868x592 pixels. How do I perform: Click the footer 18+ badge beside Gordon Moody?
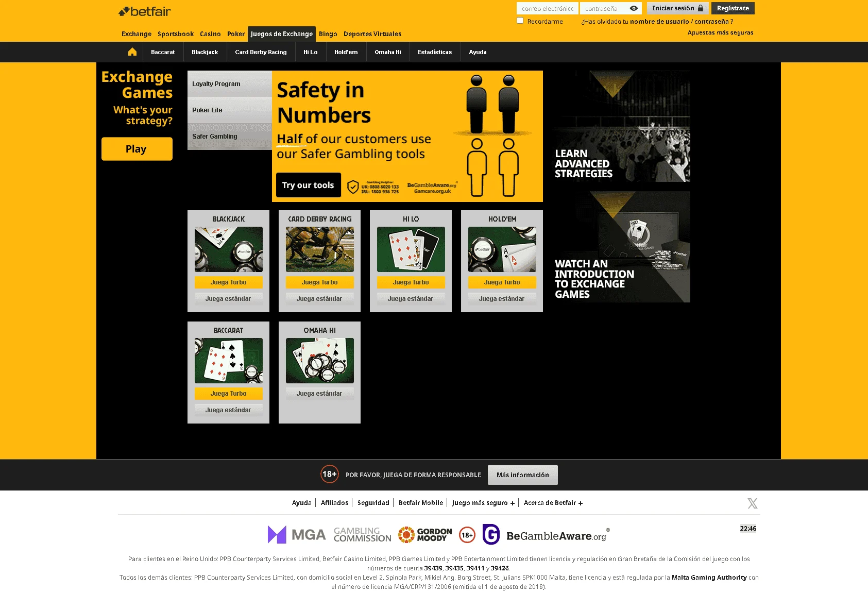click(467, 535)
